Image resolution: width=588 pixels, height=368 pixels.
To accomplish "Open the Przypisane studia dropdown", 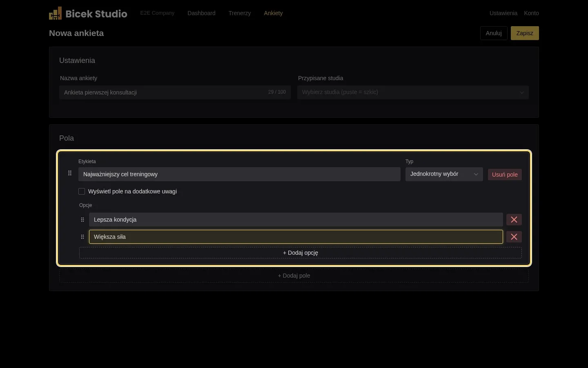I will (413, 92).
